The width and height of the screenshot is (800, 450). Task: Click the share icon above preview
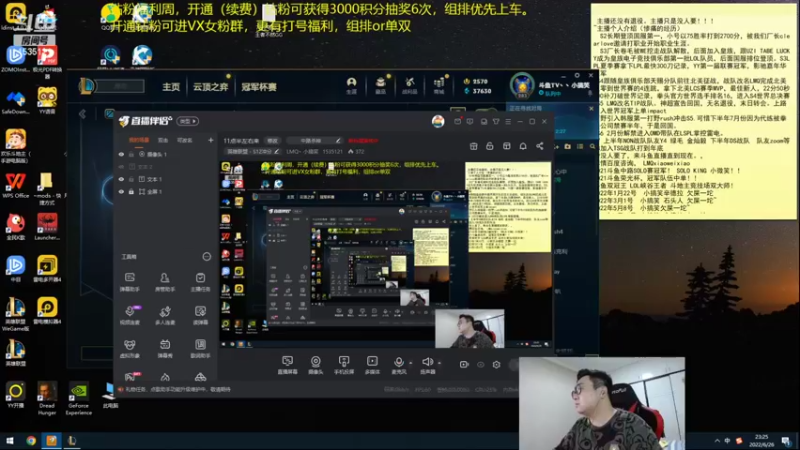click(x=540, y=146)
